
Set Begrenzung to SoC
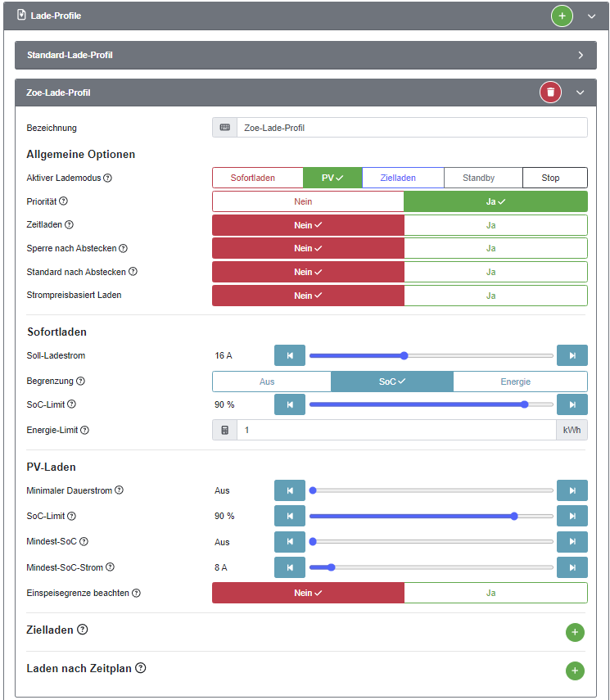tap(392, 382)
